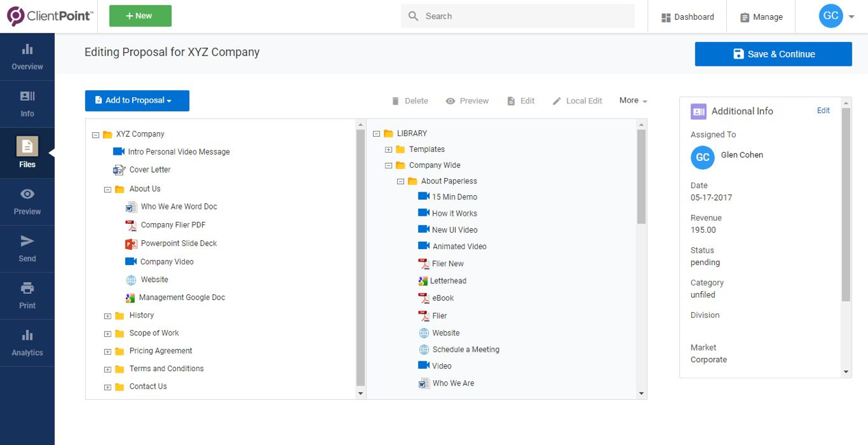Click the Save & Continue button
Screen dimensions: 868x445
click(773, 54)
